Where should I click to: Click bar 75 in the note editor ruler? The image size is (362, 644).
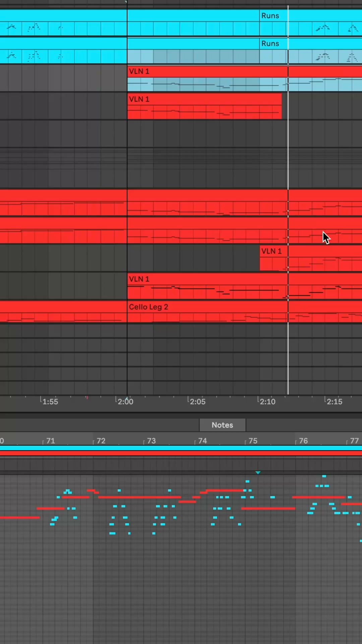tap(253, 441)
